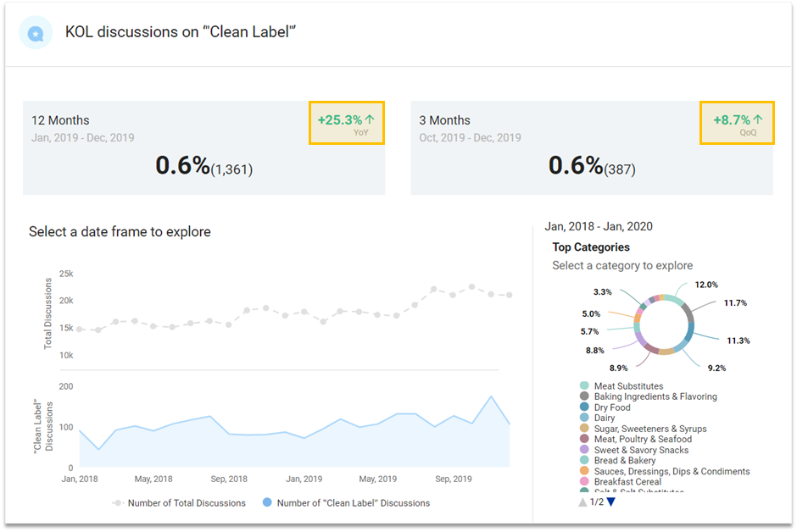The image size is (797, 532).
Task: Click the green up arrow beside +25.3%
Action: point(370,119)
